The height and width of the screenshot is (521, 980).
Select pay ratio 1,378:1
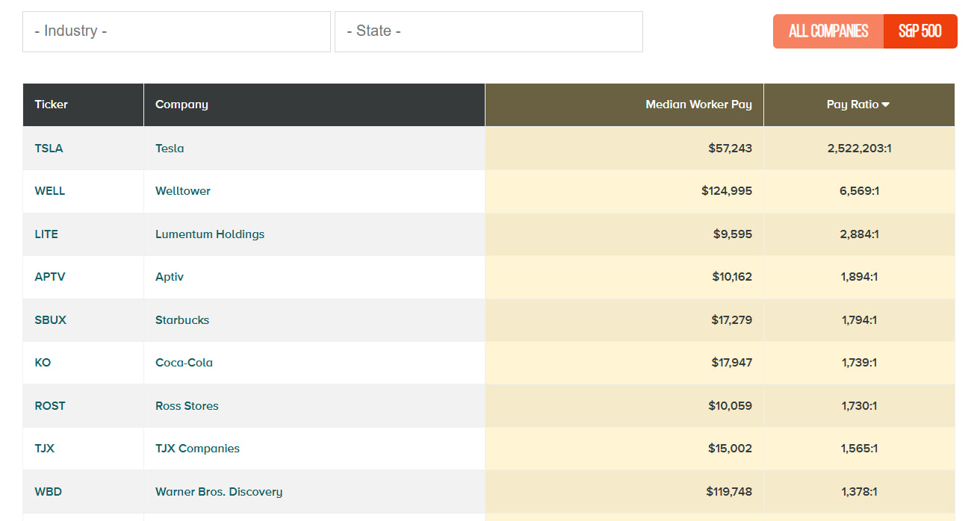(x=859, y=491)
